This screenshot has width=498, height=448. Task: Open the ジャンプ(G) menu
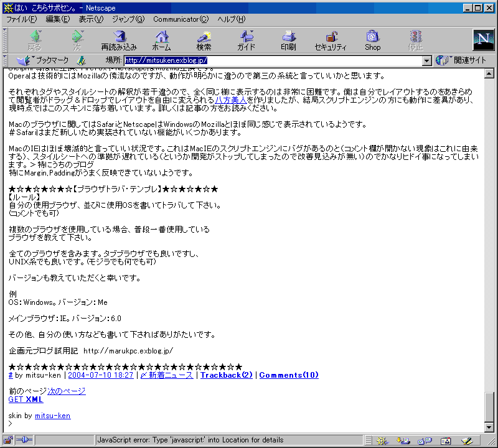(128, 19)
